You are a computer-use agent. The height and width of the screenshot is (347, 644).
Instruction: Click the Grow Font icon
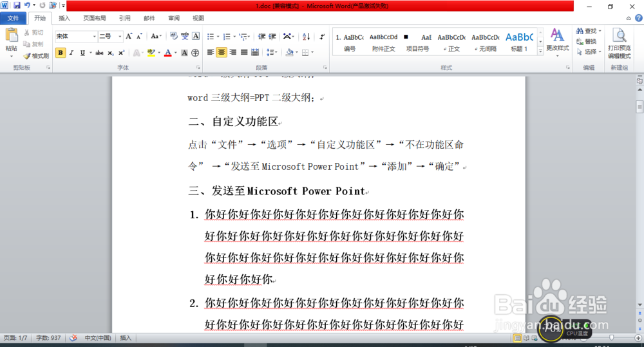[129, 37]
